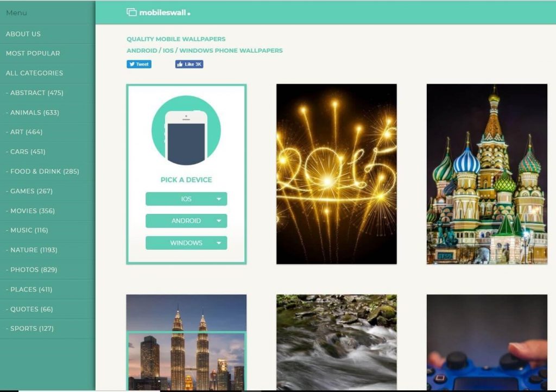This screenshot has height=392, width=556.
Task: Open the blue game controller wallpaper thumbnail
Action: coord(487,343)
